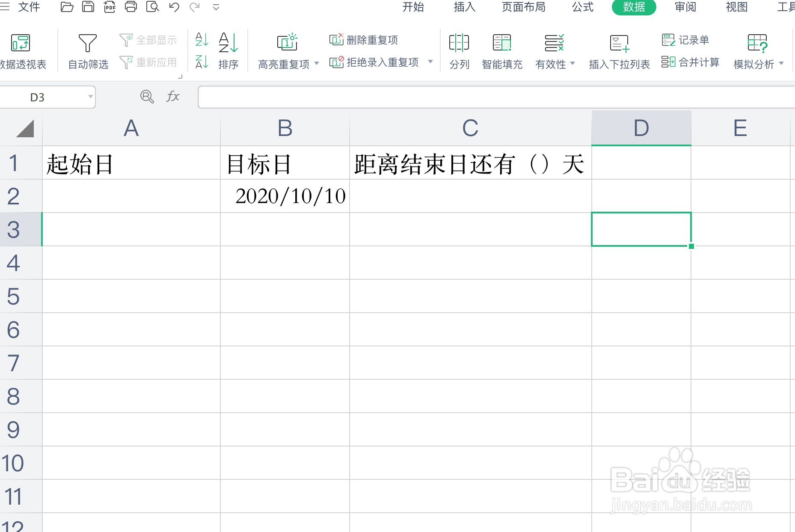
Task: Click 全部显示 button
Action: point(148,40)
